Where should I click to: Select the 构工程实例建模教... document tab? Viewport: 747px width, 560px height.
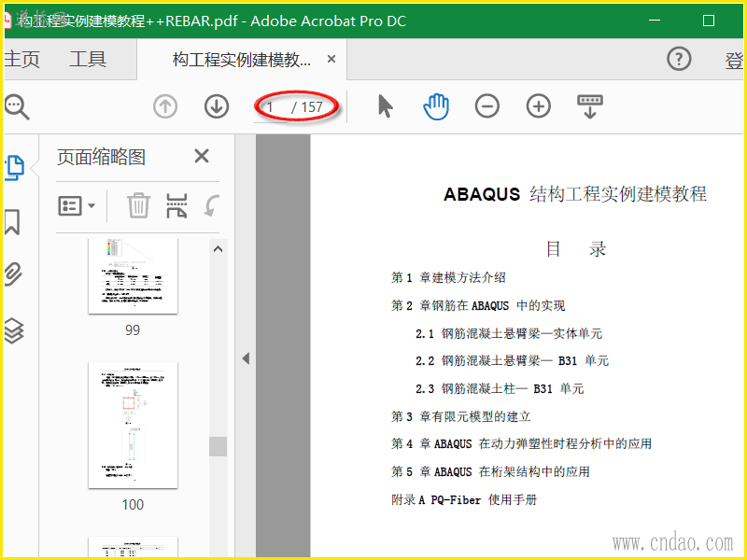click(242, 60)
